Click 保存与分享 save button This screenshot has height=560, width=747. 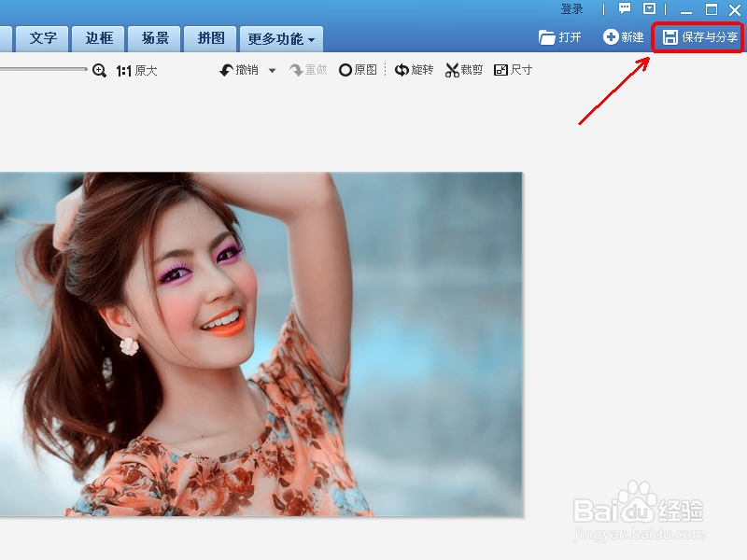pos(699,37)
